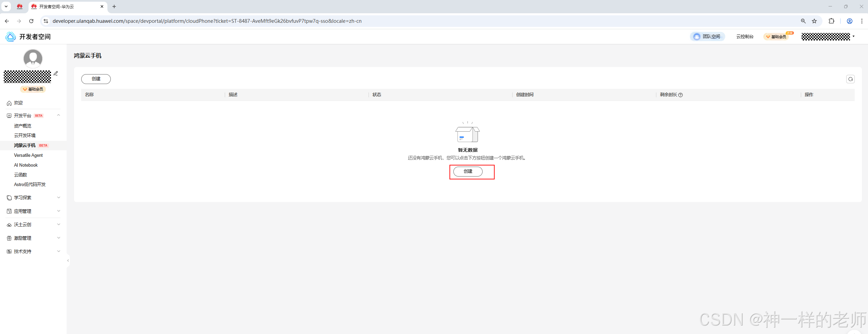The height and width of the screenshot is (334, 868).
Task: Click the 鸿蒙云手机 page heading
Action: [x=88, y=55]
